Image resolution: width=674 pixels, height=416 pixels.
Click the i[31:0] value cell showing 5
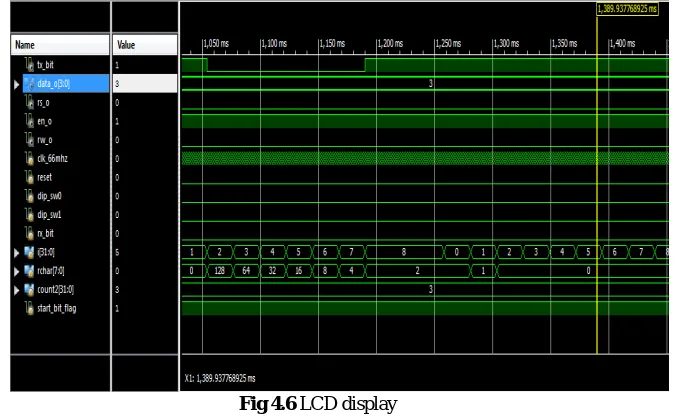[x=145, y=252]
